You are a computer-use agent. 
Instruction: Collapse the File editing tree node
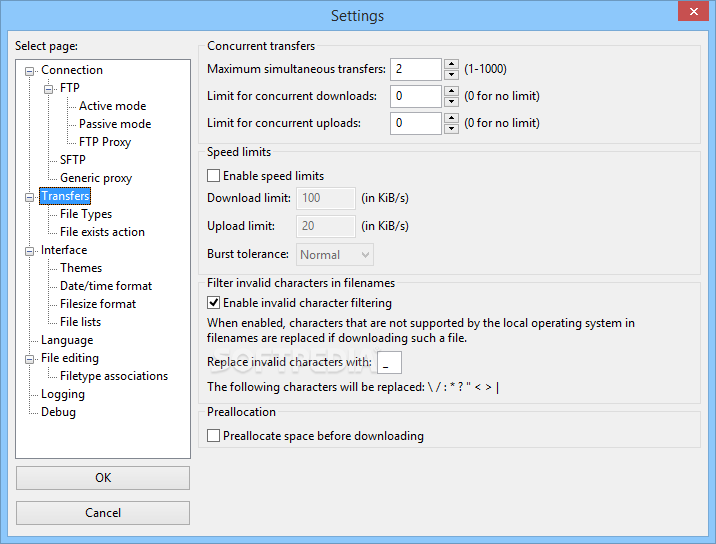[30, 359]
